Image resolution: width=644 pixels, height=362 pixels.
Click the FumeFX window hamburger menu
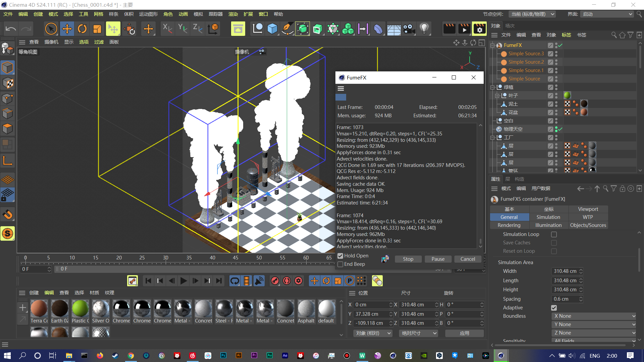[x=341, y=88]
